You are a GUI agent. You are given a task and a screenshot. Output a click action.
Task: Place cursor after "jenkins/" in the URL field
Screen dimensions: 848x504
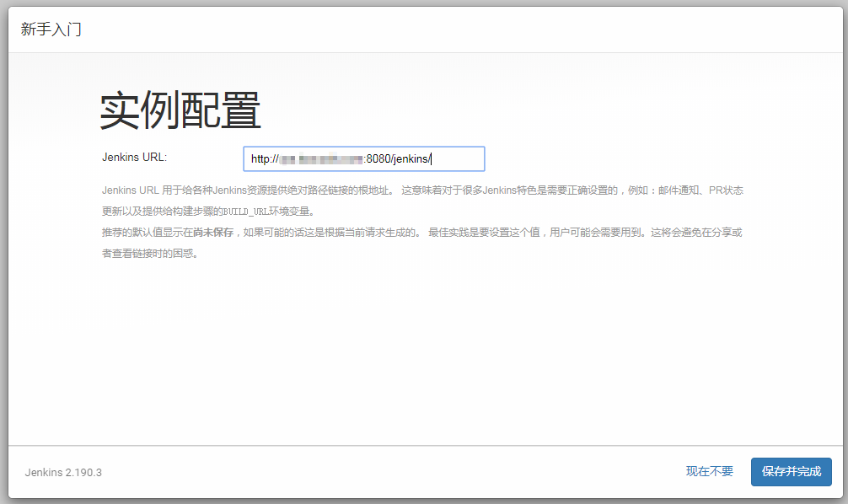[432, 159]
